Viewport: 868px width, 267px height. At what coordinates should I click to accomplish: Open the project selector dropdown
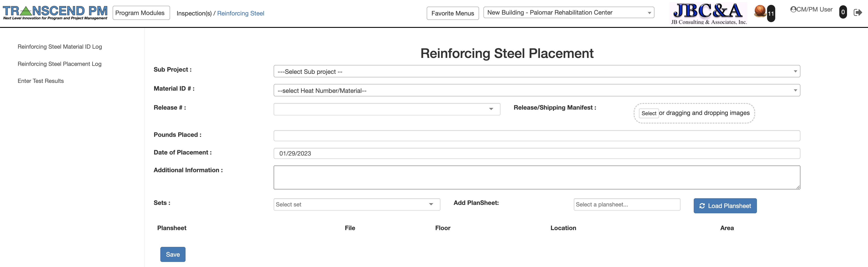click(569, 12)
